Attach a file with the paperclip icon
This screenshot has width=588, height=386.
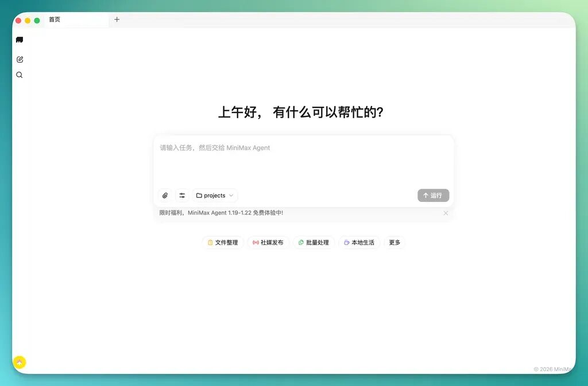165,196
